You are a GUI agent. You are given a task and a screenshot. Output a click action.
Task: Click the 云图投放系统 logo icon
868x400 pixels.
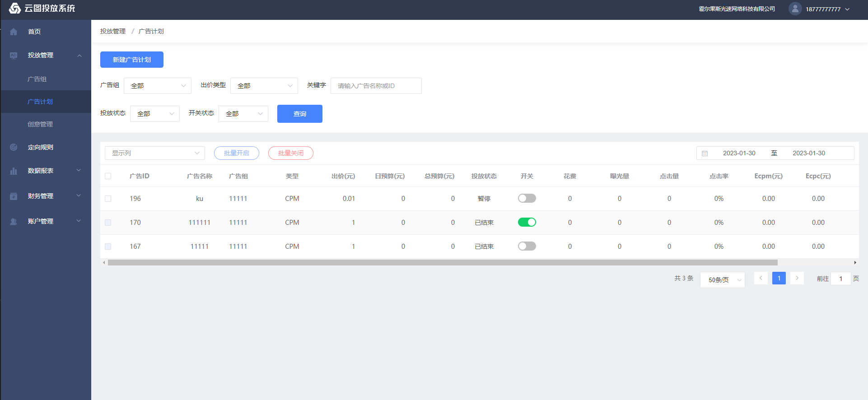click(x=15, y=8)
